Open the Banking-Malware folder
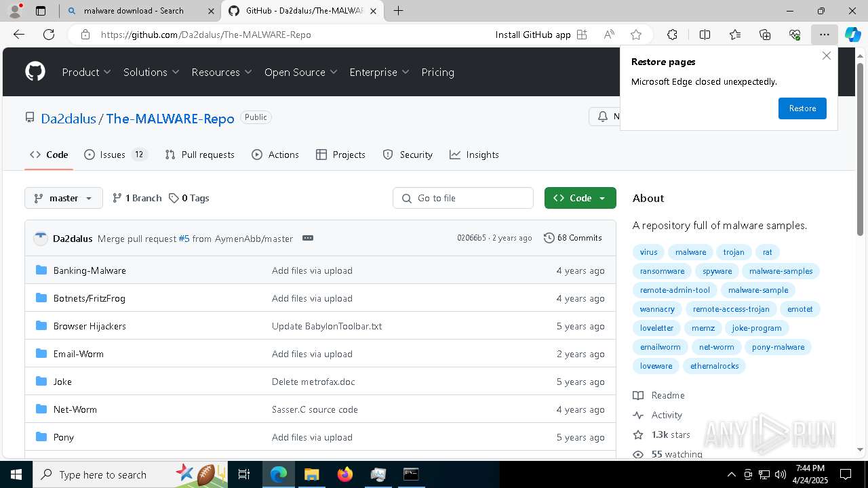Screen dimensions: 868x488 coord(90,270)
